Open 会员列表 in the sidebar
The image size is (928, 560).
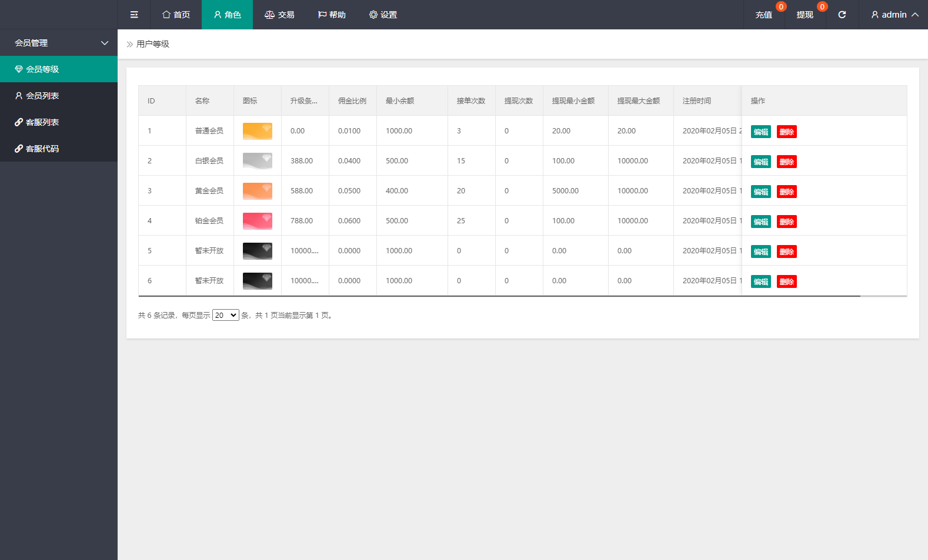pos(59,96)
